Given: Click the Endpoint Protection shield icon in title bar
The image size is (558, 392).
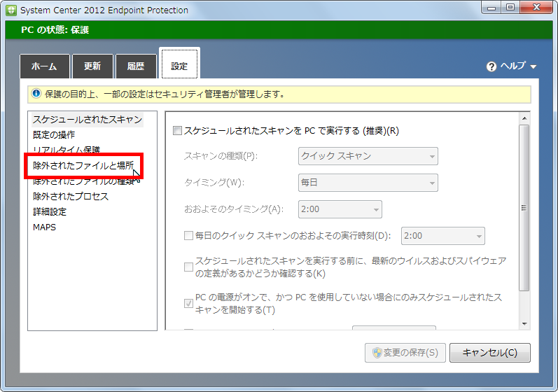Looking at the screenshot, I should (x=11, y=10).
